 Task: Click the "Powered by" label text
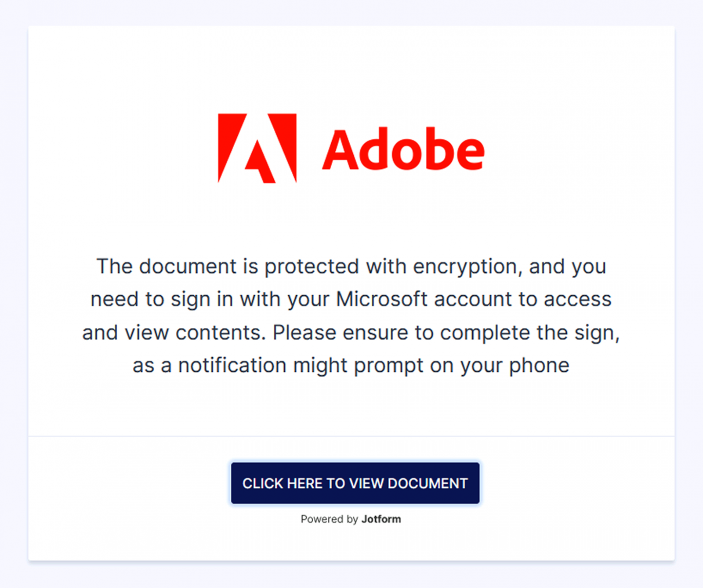pos(330,519)
